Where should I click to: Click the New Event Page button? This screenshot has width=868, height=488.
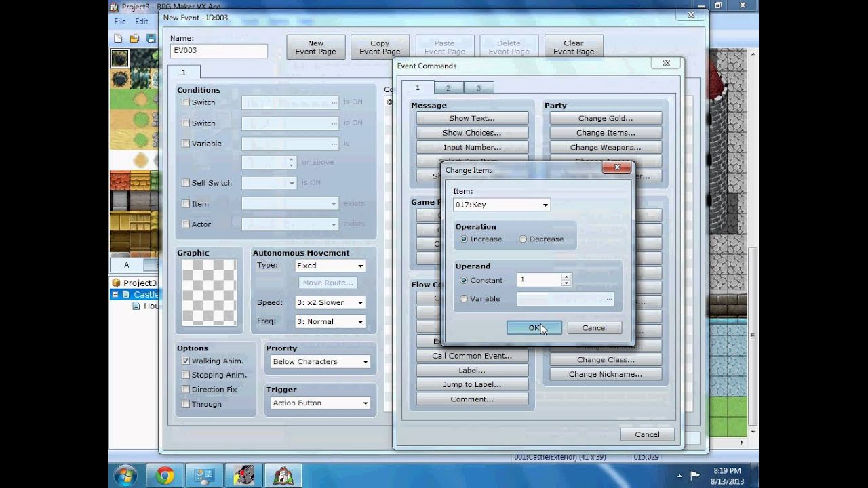(x=315, y=47)
